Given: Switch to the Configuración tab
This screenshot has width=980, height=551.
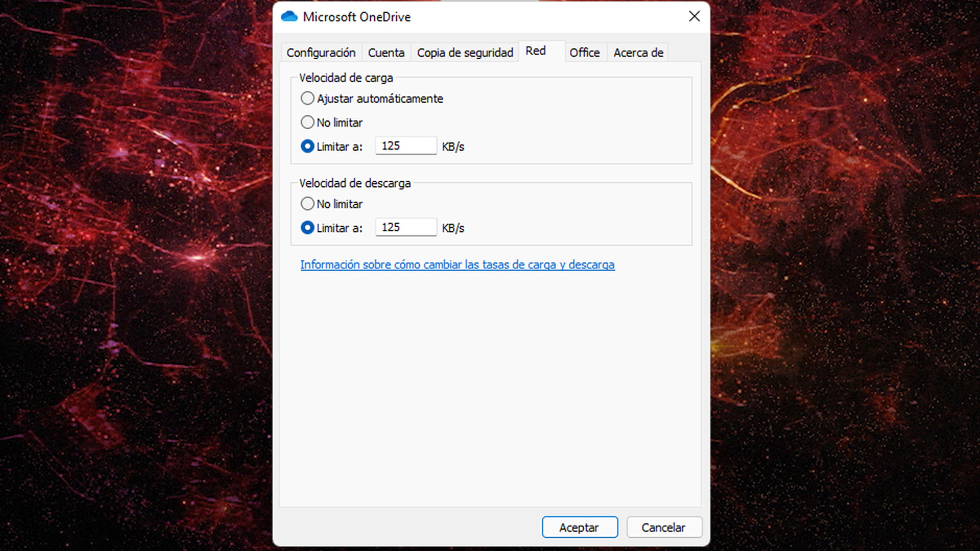Looking at the screenshot, I should pos(321,53).
